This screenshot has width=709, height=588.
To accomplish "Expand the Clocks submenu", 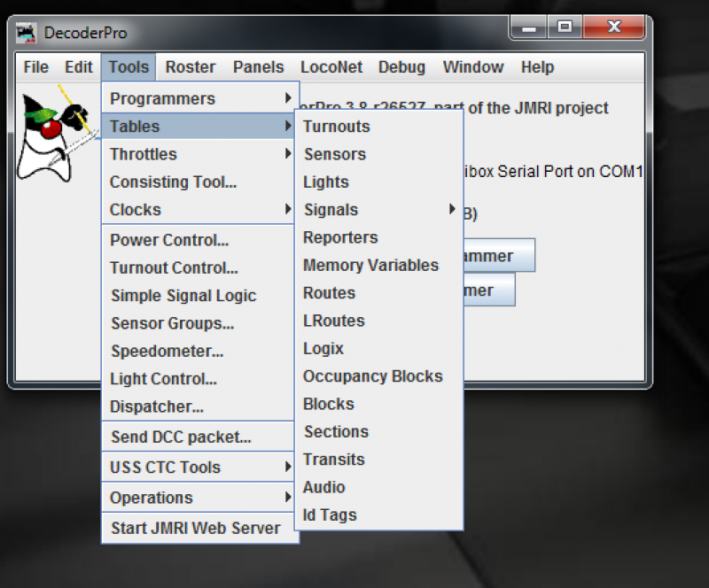I will (x=198, y=210).
